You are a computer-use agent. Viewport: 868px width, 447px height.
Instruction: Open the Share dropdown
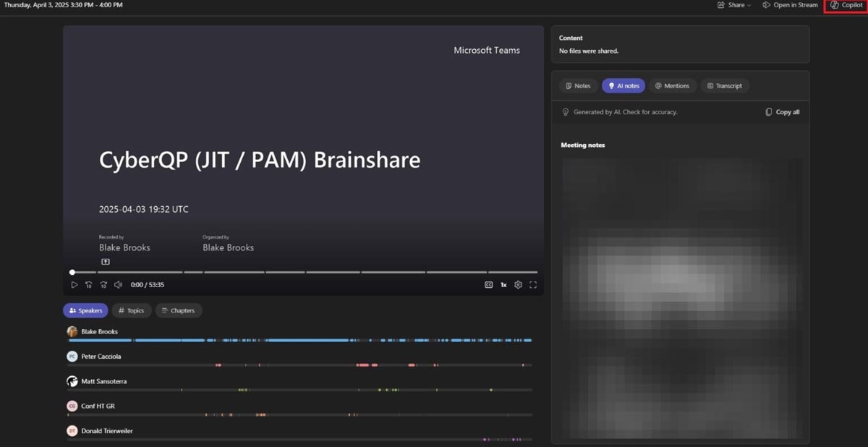(x=733, y=5)
